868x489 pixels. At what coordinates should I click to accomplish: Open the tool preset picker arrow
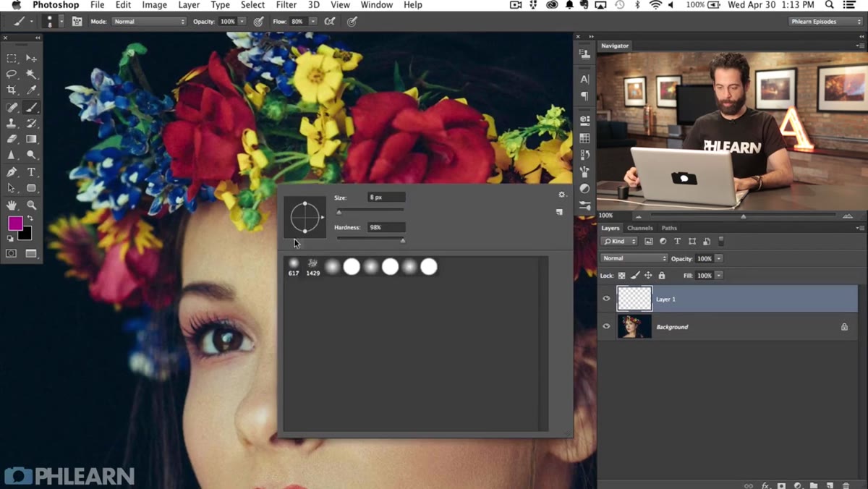coord(31,22)
